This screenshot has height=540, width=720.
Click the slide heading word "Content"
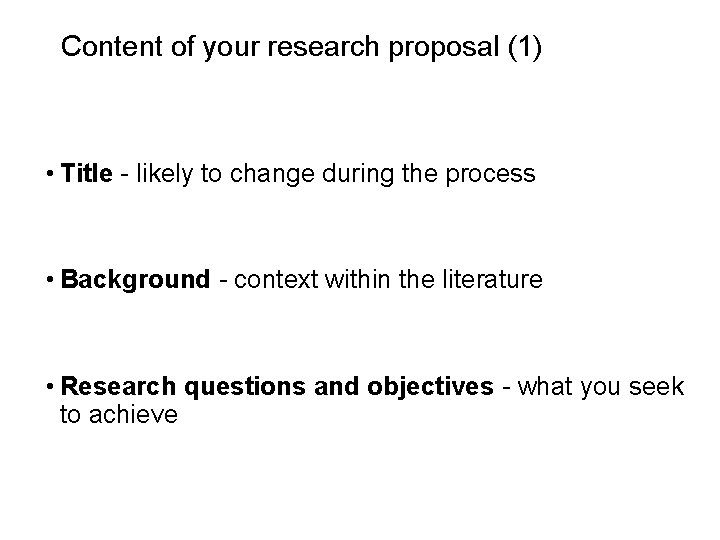(x=112, y=46)
